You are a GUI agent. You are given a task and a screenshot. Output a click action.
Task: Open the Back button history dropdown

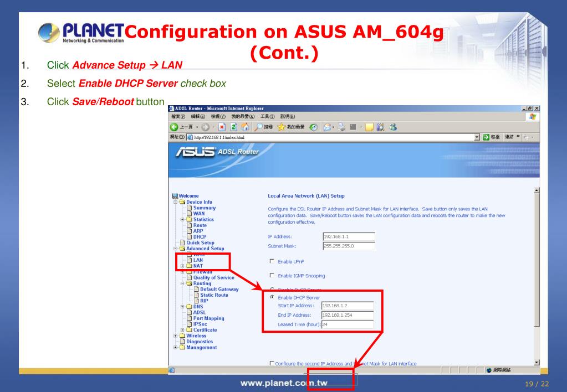coord(197,127)
